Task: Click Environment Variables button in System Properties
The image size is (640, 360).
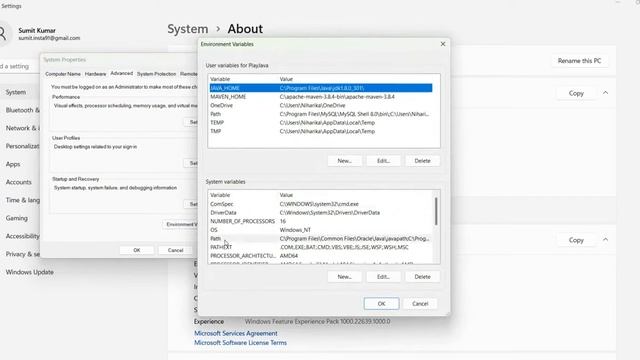Action: [x=181, y=224]
